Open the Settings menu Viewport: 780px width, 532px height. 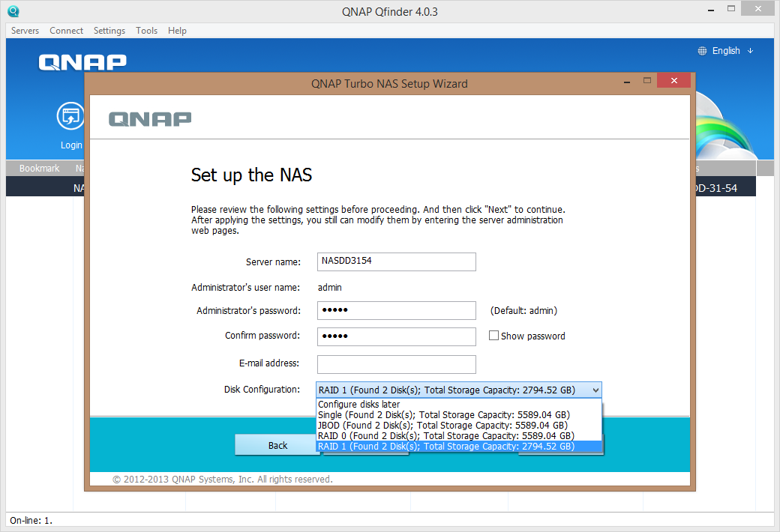(x=109, y=30)
